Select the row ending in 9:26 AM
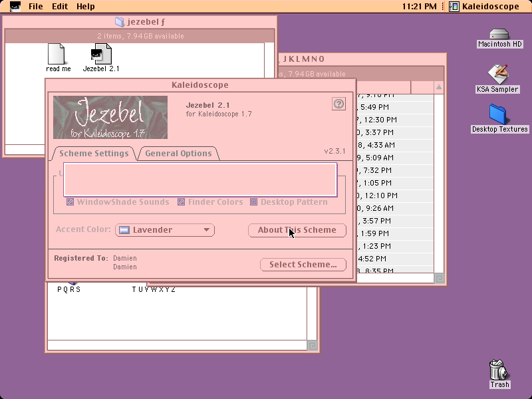 pyautogui.click(x=394, y=208)
